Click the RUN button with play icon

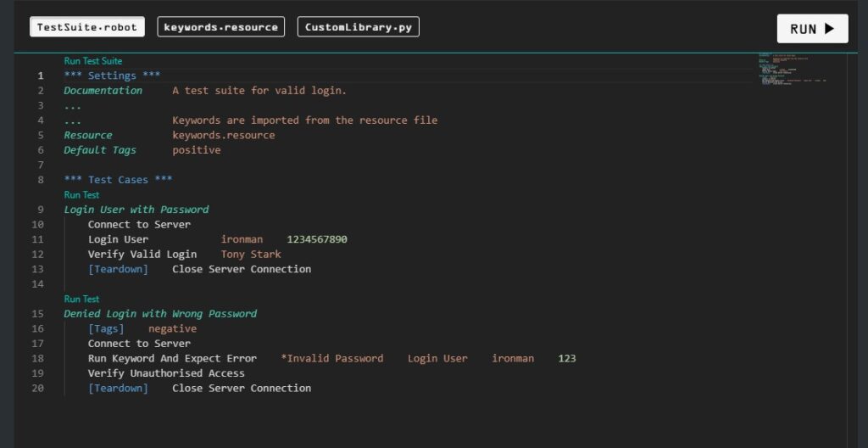coord(812,29)
